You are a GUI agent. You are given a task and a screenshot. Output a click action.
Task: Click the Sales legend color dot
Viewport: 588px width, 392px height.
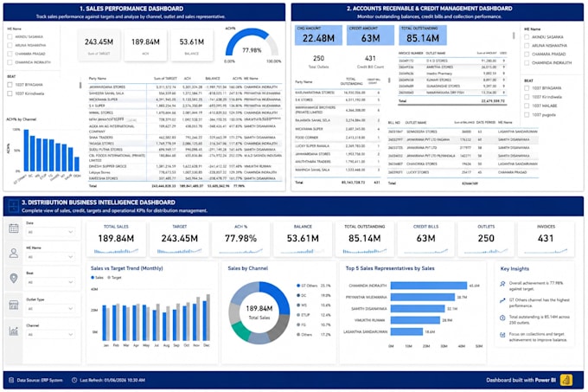coord(93,278)
